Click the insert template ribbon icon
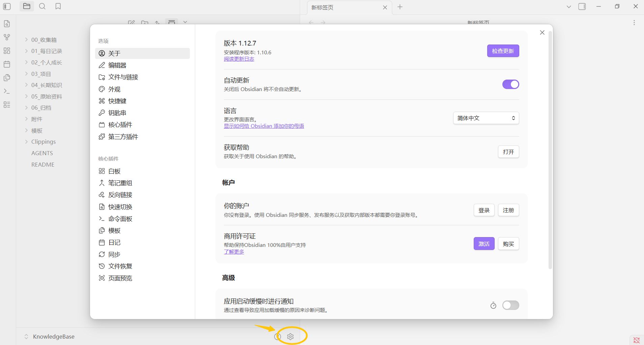Image resolution: width=644 pixels, height=345 pixels. pos(7,78)
